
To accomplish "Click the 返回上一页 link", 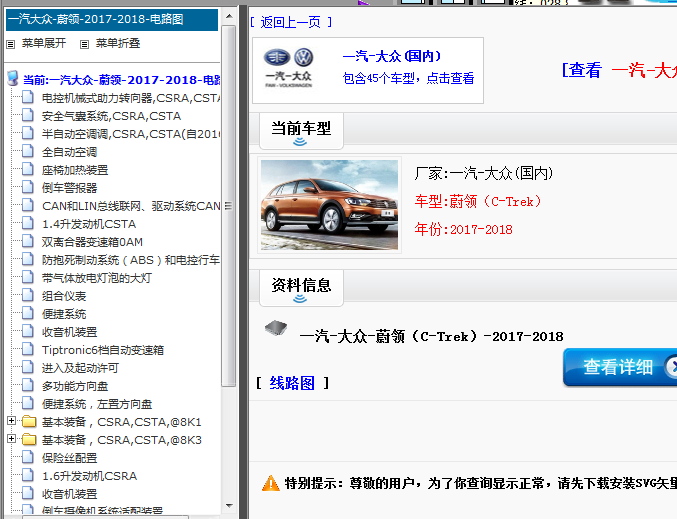I will 291,22.
